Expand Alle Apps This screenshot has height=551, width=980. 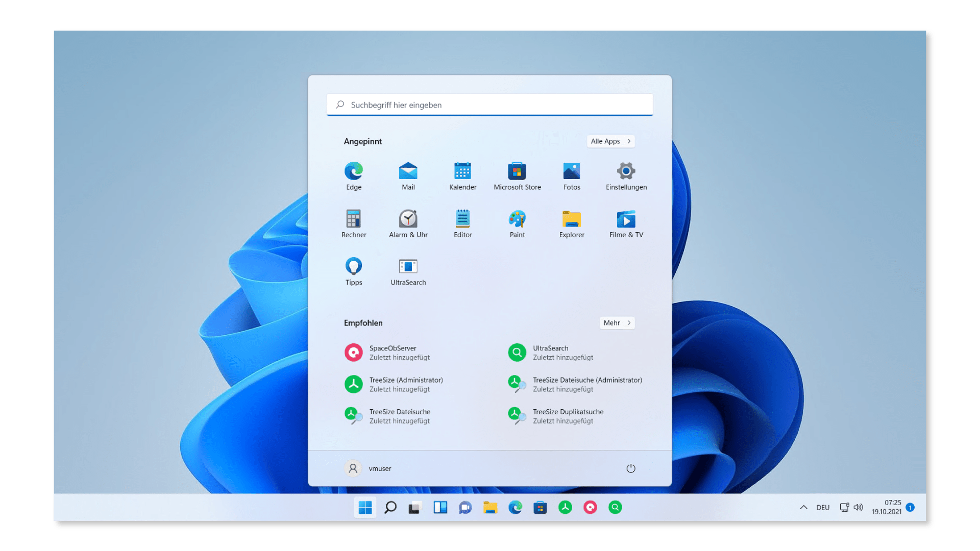tap(610, 141)
